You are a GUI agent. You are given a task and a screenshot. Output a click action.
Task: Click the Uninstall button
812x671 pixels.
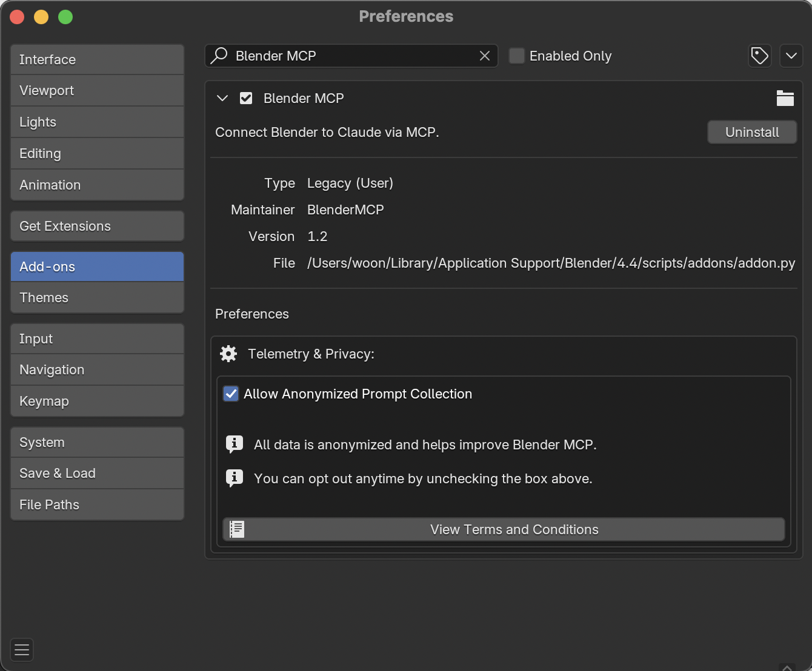point(752,132)
